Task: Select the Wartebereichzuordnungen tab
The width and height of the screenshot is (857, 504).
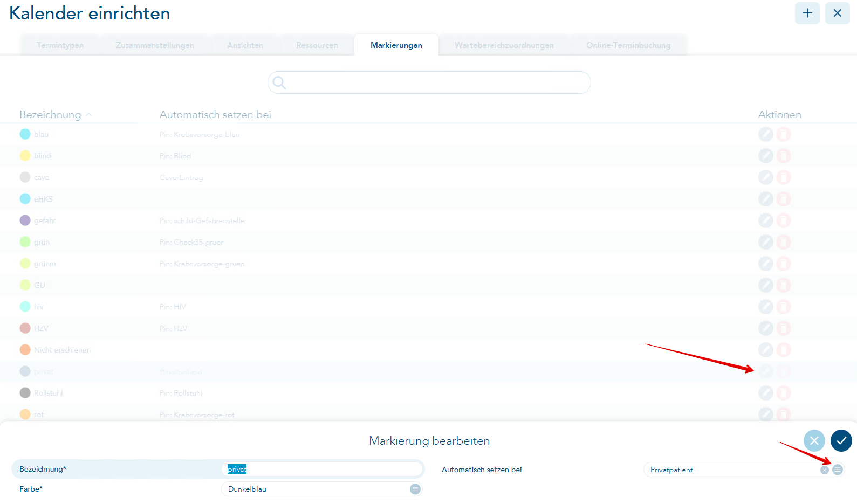Action: 504,45
